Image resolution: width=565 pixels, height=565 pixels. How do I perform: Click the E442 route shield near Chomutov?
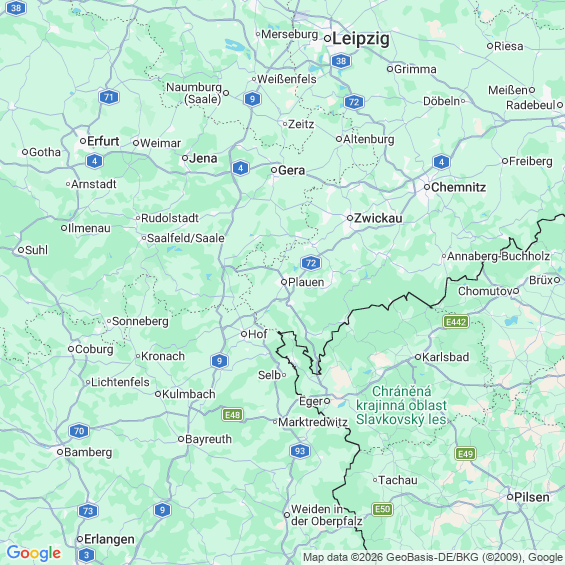point(456,321)
